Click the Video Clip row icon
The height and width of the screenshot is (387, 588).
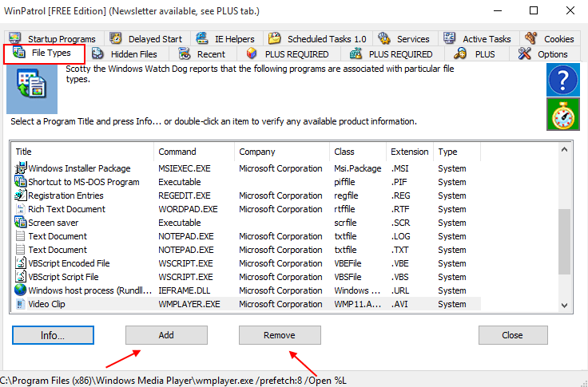coord(20,304)
